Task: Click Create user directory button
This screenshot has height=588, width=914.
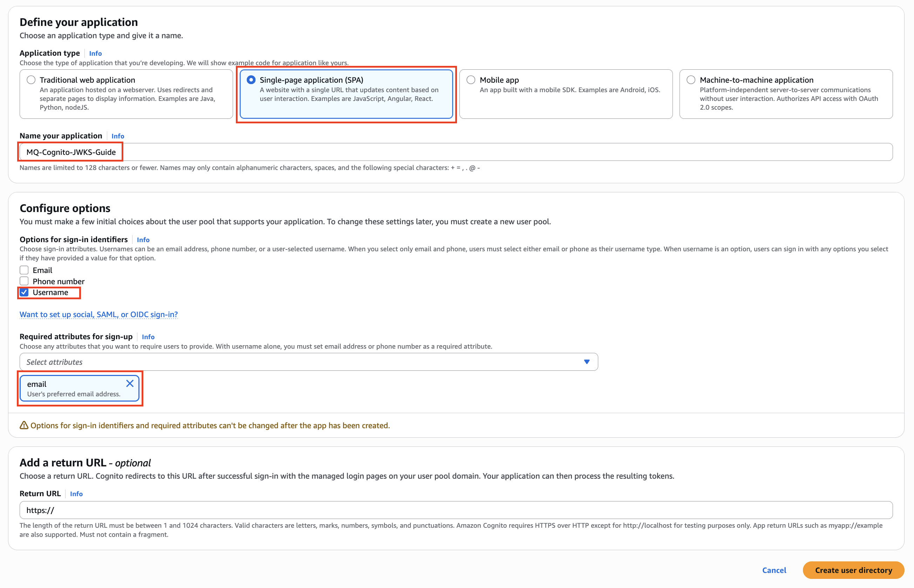Action: 853,570
